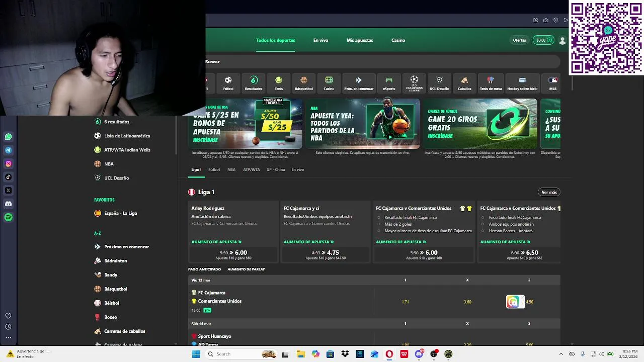Click the Gane 20 giros gratis banner
644x362 pixels.
(480, 124)
